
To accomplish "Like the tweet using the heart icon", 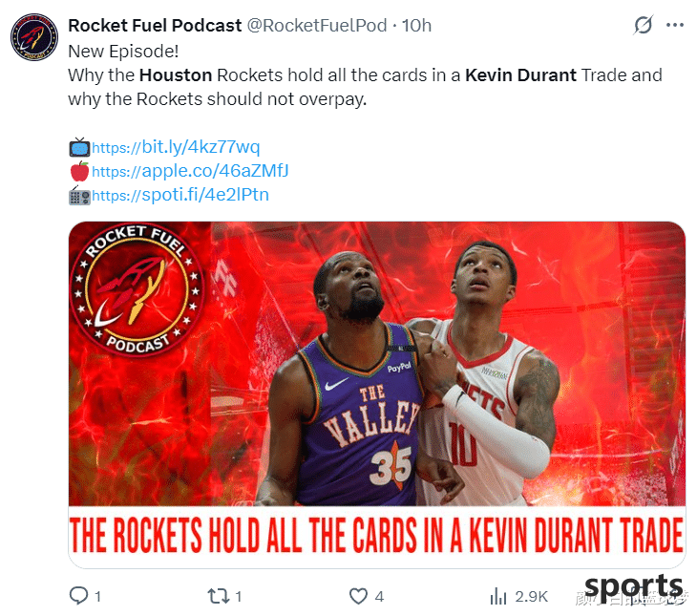I will point(358,596).
